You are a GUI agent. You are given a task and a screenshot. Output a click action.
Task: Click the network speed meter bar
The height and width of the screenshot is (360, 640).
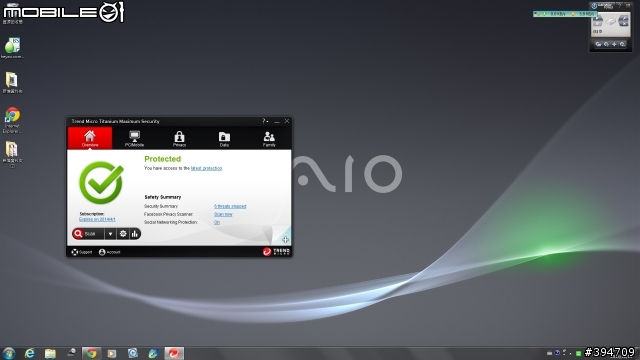(565, 14)
